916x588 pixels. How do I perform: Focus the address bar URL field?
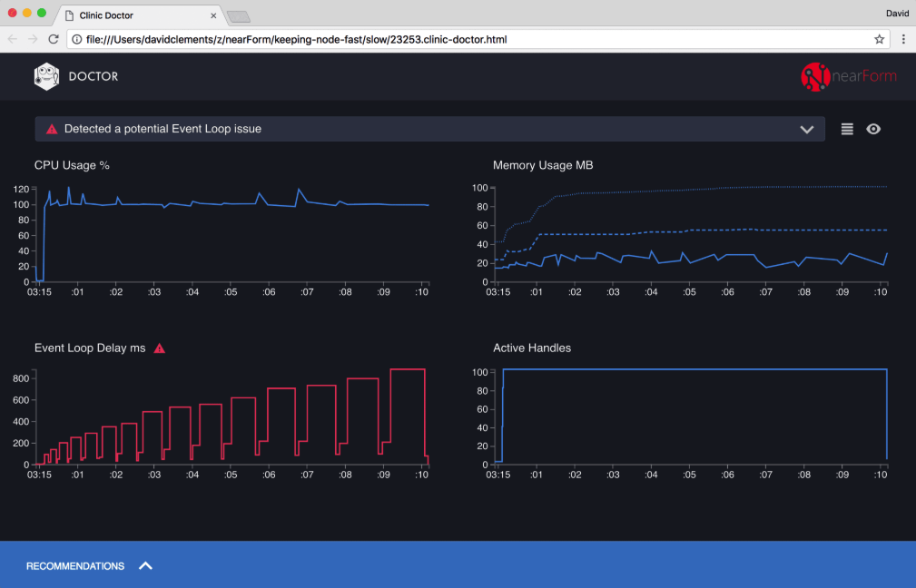(x=478, y=39)
